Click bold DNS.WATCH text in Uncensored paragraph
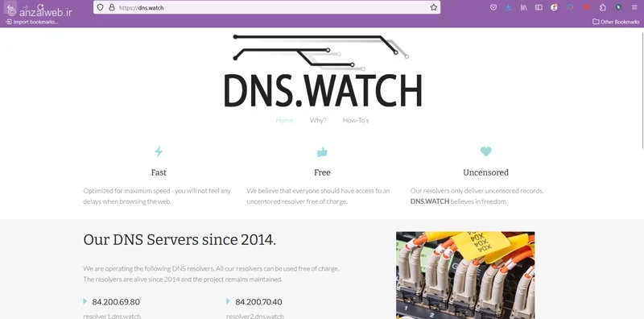The image size is (644, 319). point(430,202)
